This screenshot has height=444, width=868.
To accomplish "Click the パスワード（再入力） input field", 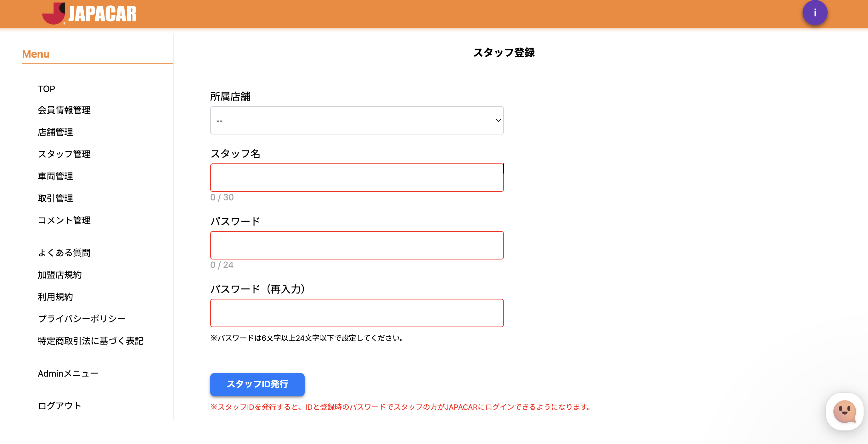I will click(x=357, y=313).
